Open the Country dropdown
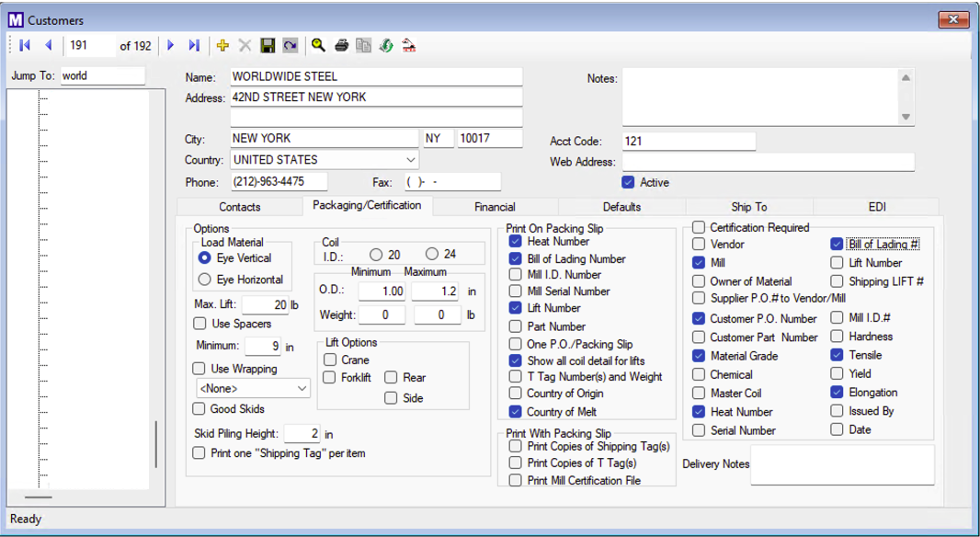 [x=410, y=160]
